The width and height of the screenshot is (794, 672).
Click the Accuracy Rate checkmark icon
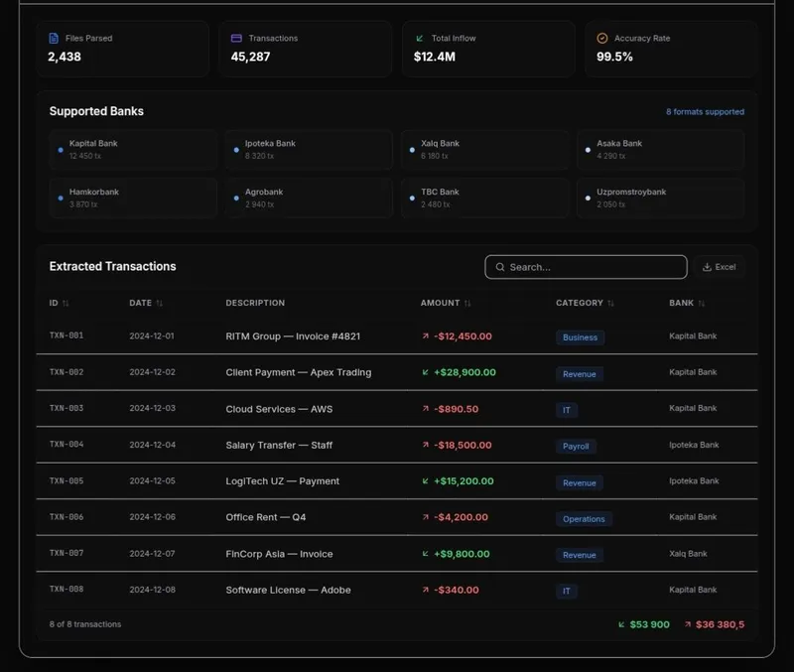(602, 38)
